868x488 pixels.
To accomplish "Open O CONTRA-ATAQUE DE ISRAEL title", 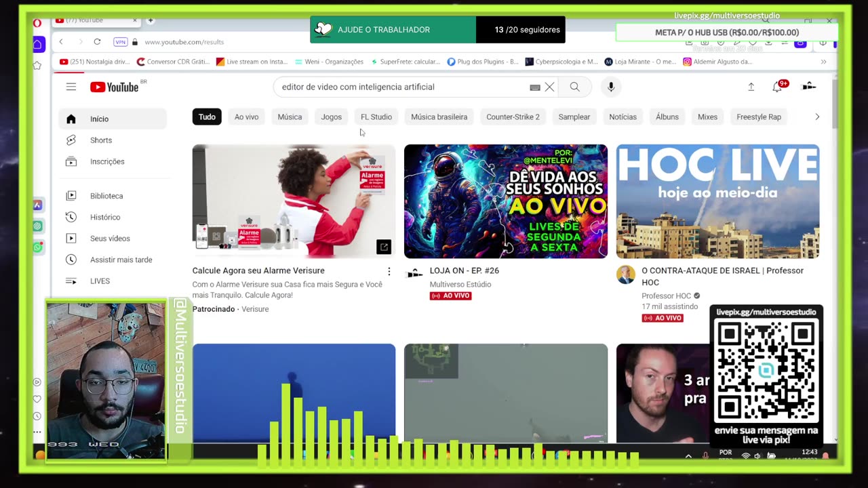I will pyautogui.click(x=723, y=276).
